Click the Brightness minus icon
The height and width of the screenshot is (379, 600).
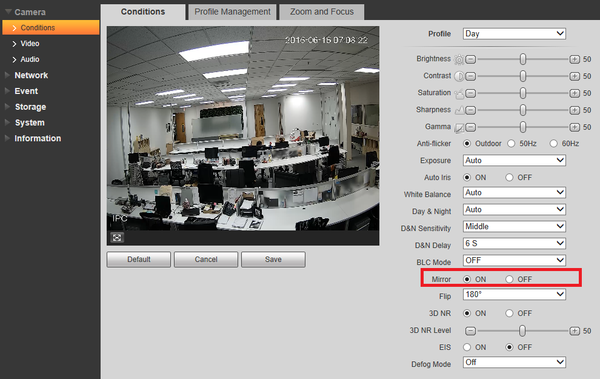click(471, 59)
